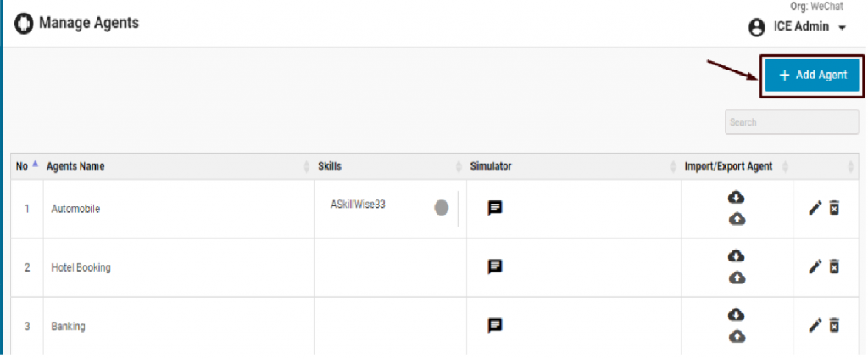Toggle the gray ASkillWise33 skill indicator
The image size is (868, 359).
click(441, 208)
